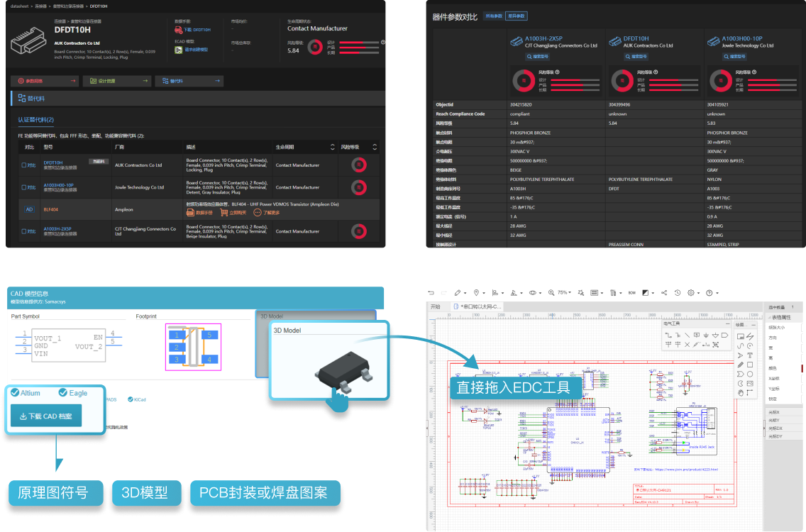
Task: Click the share icon in editor toolbar
Action: [664, 293]
